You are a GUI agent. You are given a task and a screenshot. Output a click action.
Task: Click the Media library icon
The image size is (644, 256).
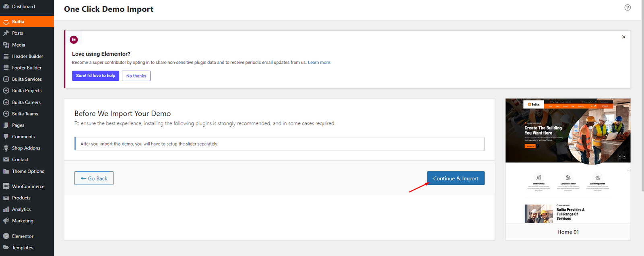pos(6,45)
